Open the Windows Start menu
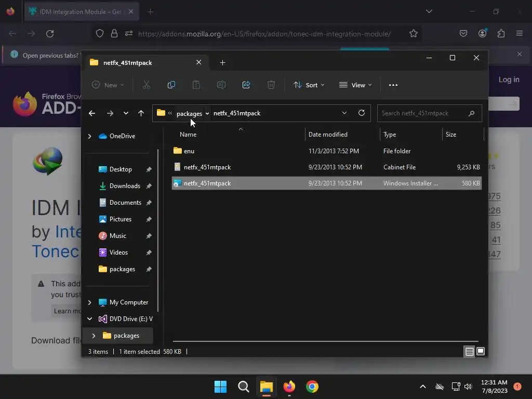The height and width of the screenshot is (399, 532). [x=220, y=387]
